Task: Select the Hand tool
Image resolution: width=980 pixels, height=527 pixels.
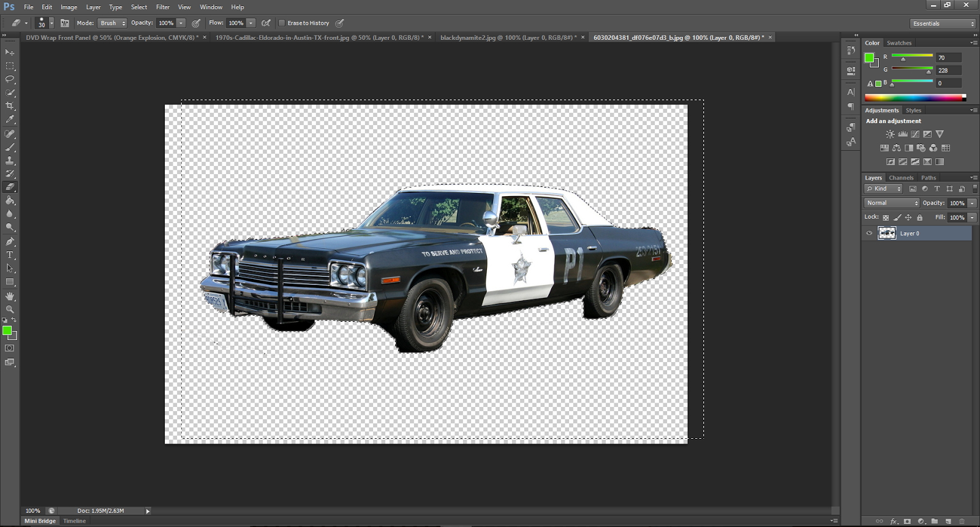Action: (10, 296)
